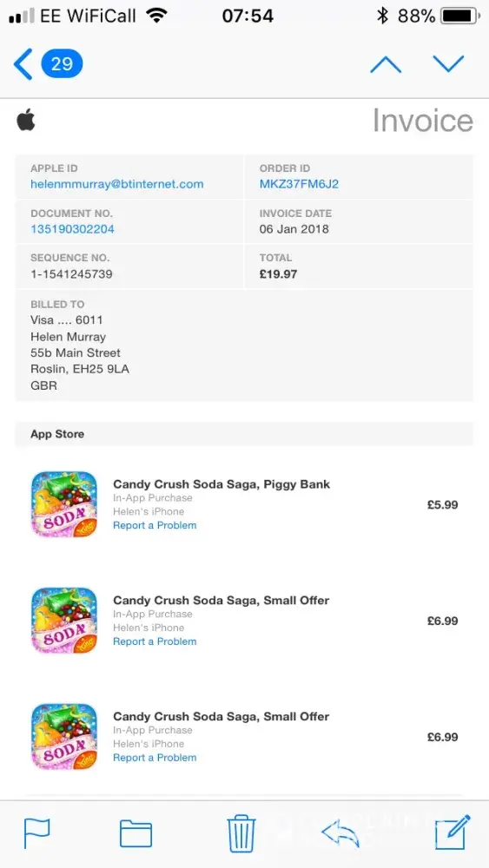Move message using the folder icon
Viewport: 489px width, 868px height.
(135, 833)
